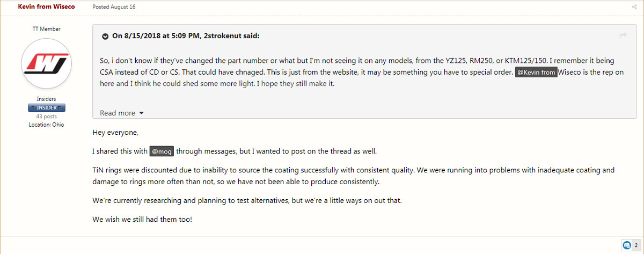
Task: Open the Posted August 16 permalink
Action: pyautogui.click(x=114, y=7)
